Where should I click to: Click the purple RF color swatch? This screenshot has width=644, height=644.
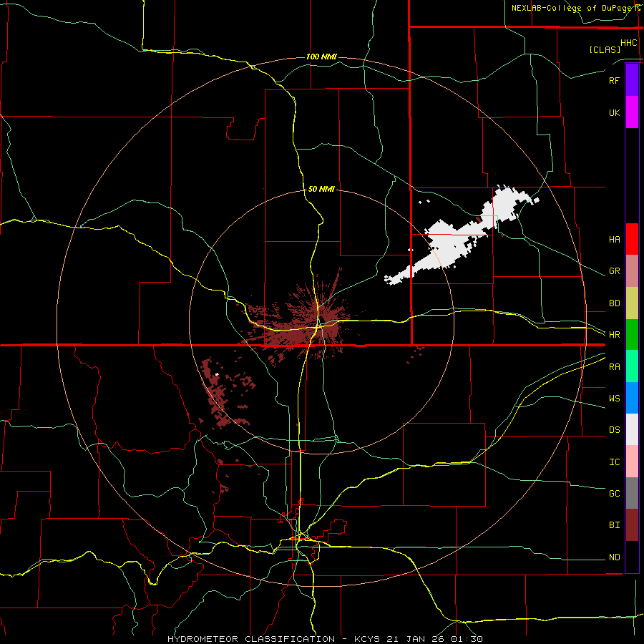tap(632, 80)
